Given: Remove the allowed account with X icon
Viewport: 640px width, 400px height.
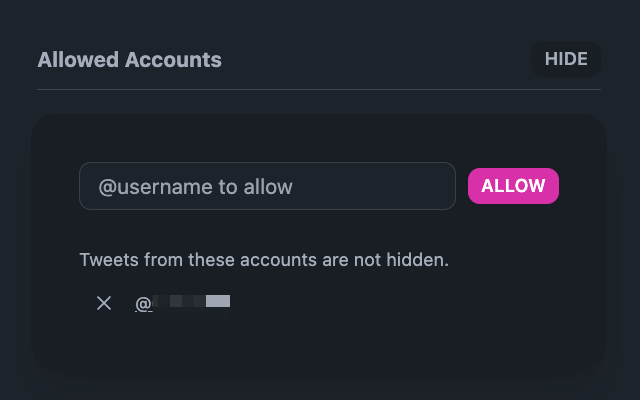Looking at the screenshot, I should (x=104, y=303).
